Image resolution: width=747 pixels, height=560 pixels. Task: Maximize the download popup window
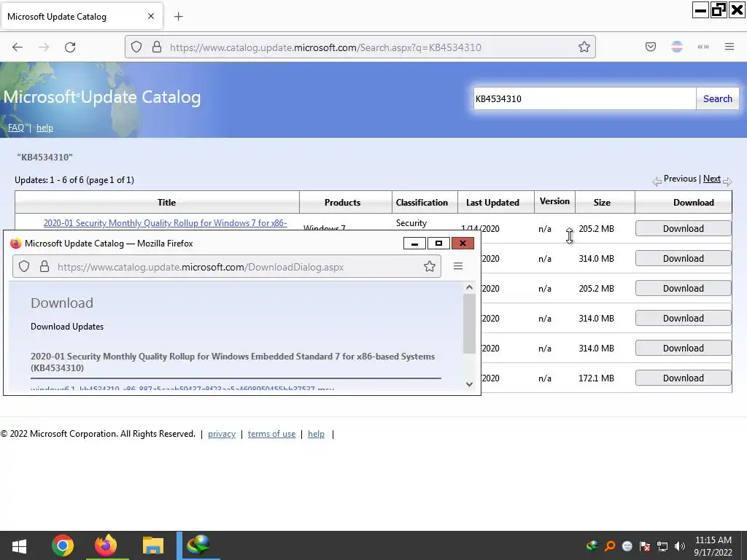(438, 244)
